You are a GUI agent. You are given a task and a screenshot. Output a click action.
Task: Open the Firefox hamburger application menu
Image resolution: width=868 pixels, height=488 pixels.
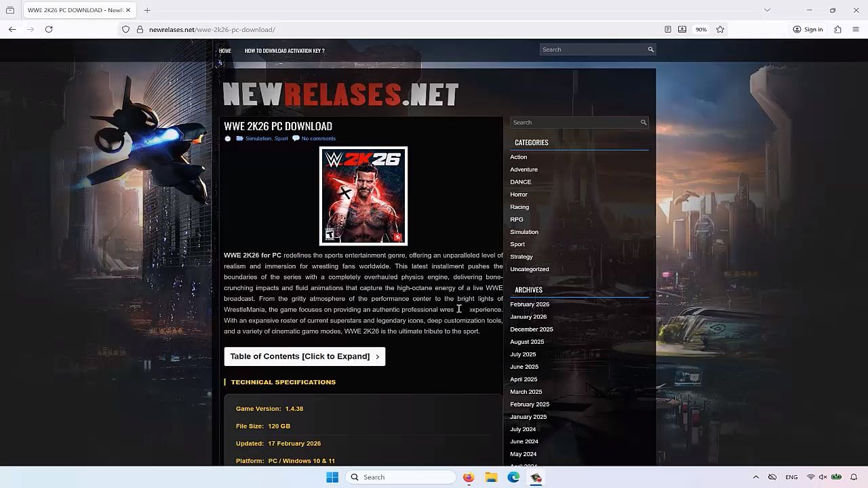click(x=856, y=29)
